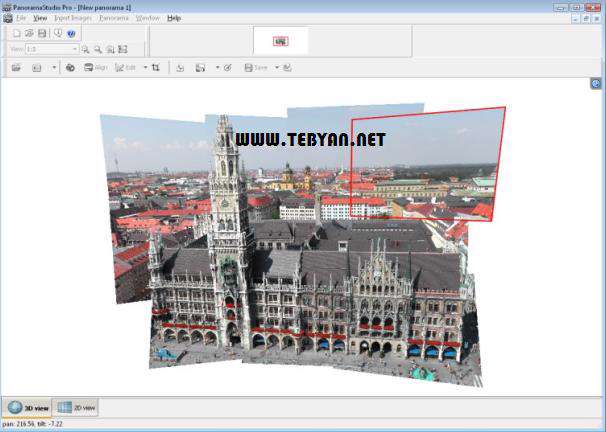Click the zoom-to-fit icon after zoom out
This screenshot has width=606, height=432.
(111, 49)
